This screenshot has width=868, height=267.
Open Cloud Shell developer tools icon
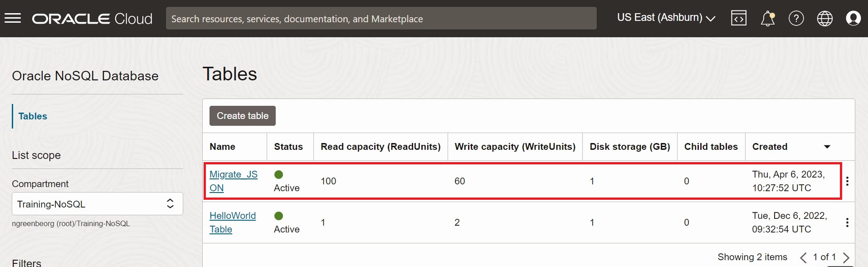739,18
